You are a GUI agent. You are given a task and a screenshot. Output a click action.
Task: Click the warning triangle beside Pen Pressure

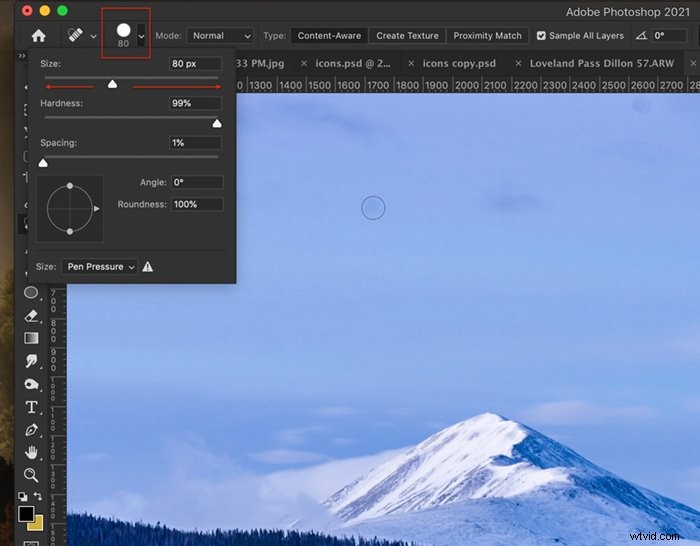pyautogui.click(x=148, y=267)
